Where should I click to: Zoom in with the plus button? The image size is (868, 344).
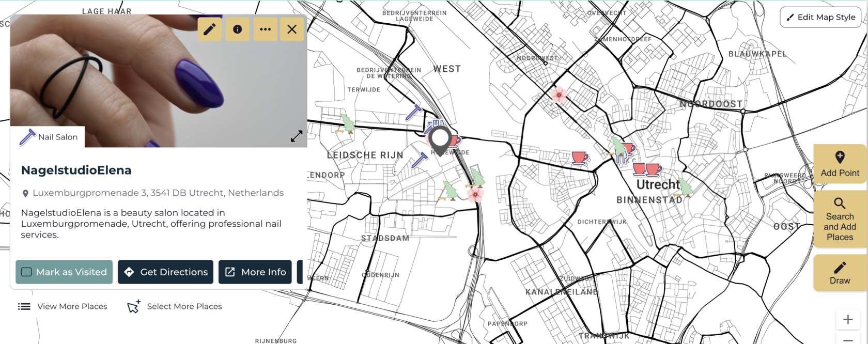pos(847,320)
